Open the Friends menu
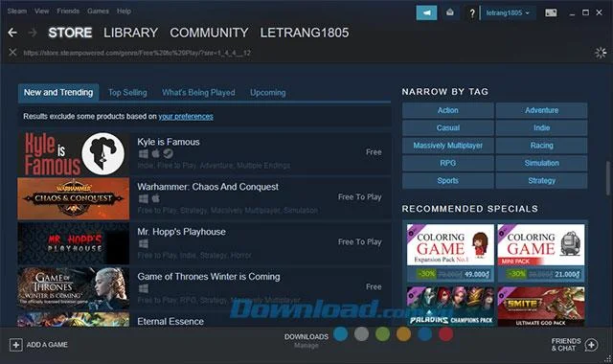The image size is (613, 364). 68,11
